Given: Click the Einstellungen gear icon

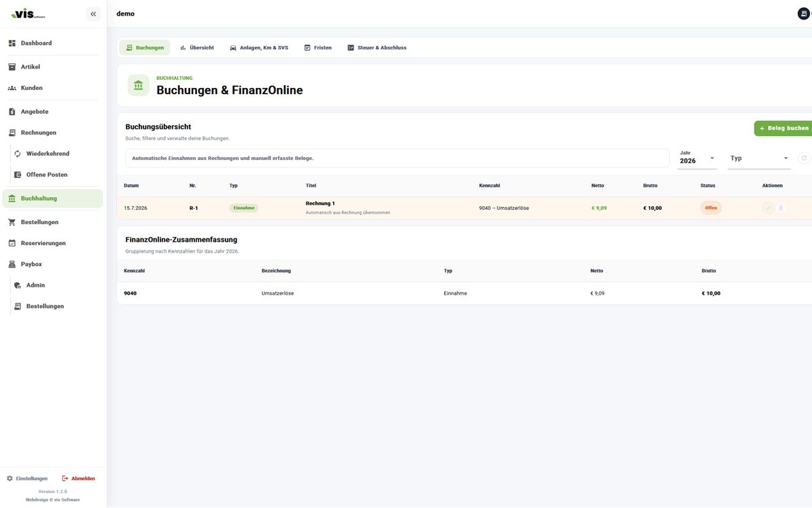Looking at the screenshot, I should click(x=9, y=478).
